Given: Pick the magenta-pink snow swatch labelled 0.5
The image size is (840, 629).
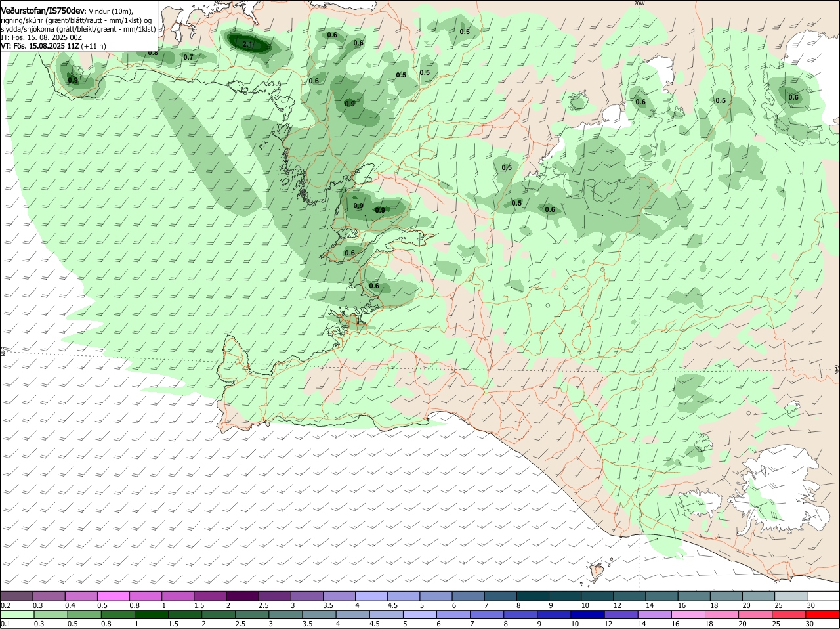Looking at the screenshot, I should click(x=114, y=596).
